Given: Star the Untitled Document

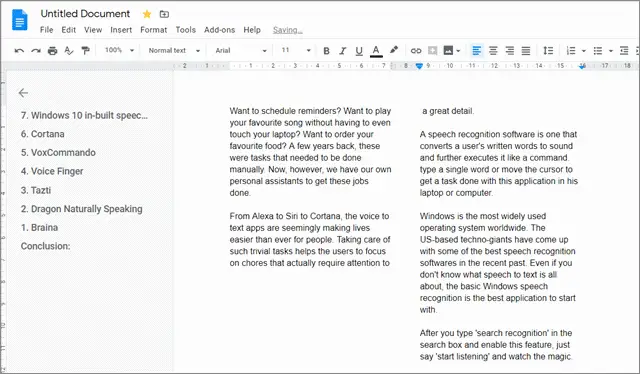Looking at the screenshot, I should tap(147, 14).
